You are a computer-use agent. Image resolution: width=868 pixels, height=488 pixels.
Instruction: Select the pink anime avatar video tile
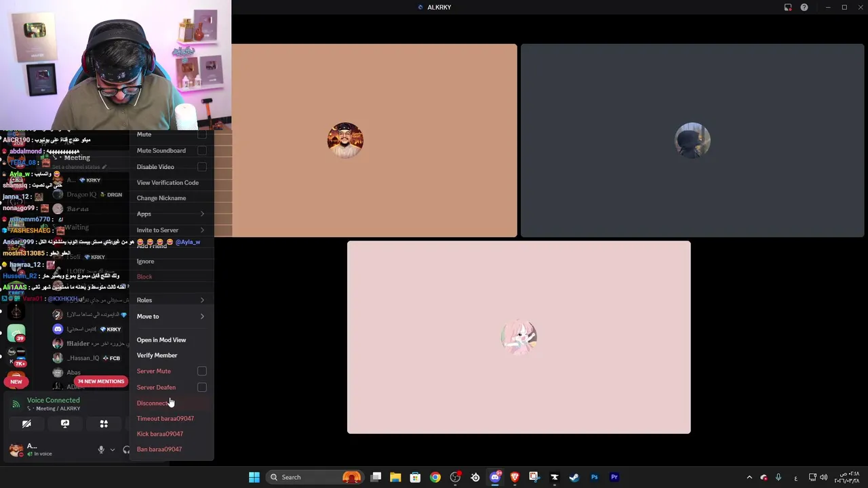(x=519, y=337)
